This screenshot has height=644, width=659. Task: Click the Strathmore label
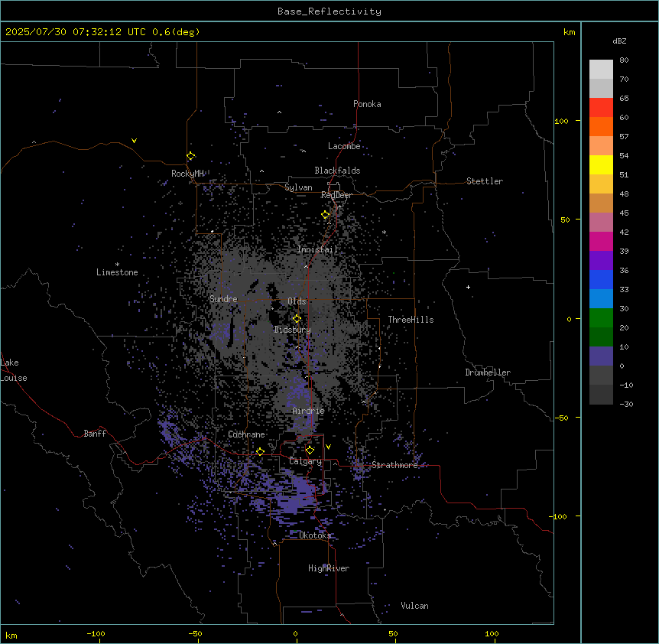coord(394,465)
